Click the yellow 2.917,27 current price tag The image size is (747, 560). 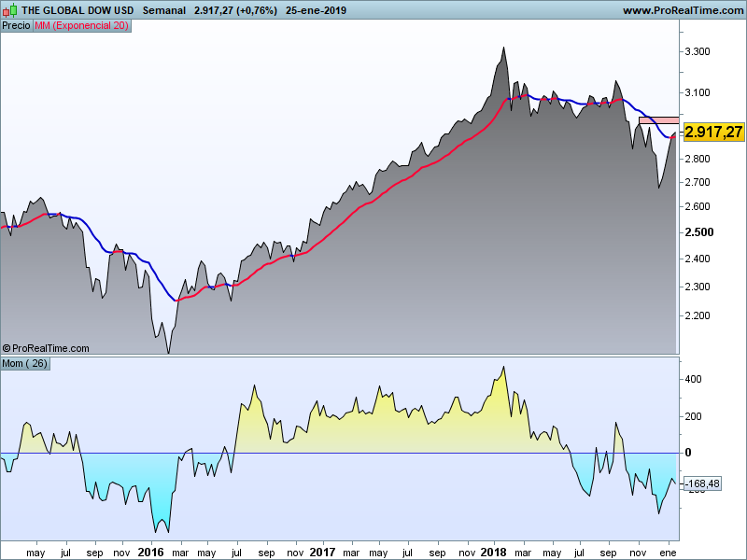(713, 132)
